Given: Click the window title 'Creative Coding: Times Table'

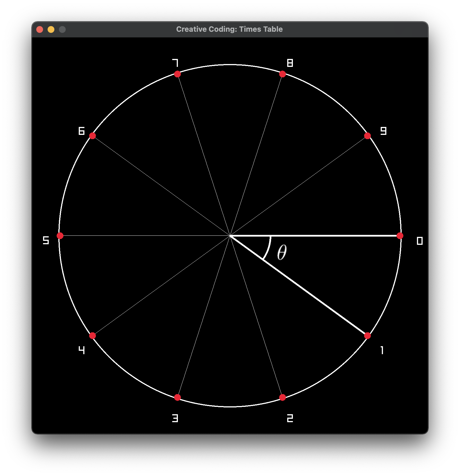Looking at the screenshot, I should coord(229,29).
